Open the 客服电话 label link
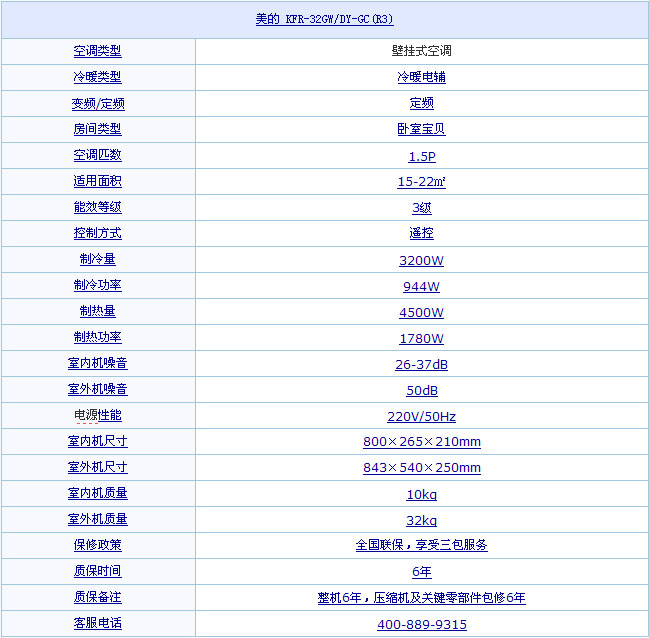 98,624
